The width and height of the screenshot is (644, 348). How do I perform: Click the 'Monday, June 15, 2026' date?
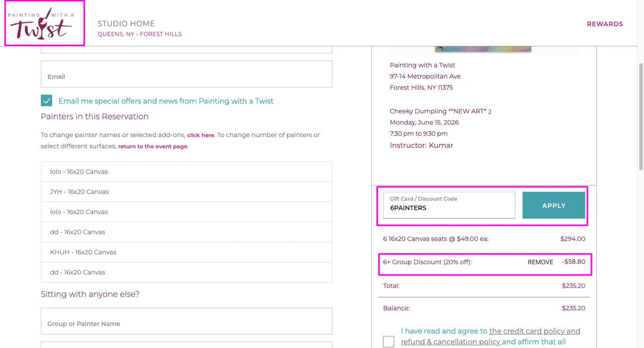click(424, 122)
